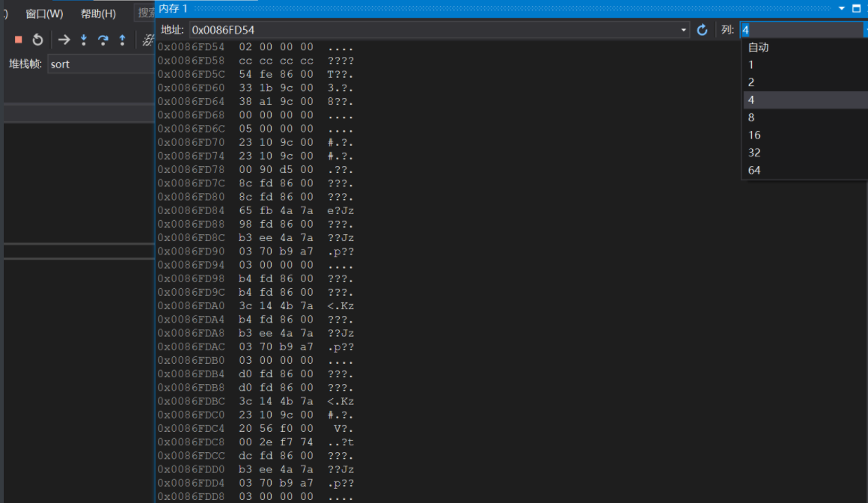Image resolution: width=868 pixels, height=503 pixels.
Task: Expand the address history dropdown
Action: [x=683, y=30]
